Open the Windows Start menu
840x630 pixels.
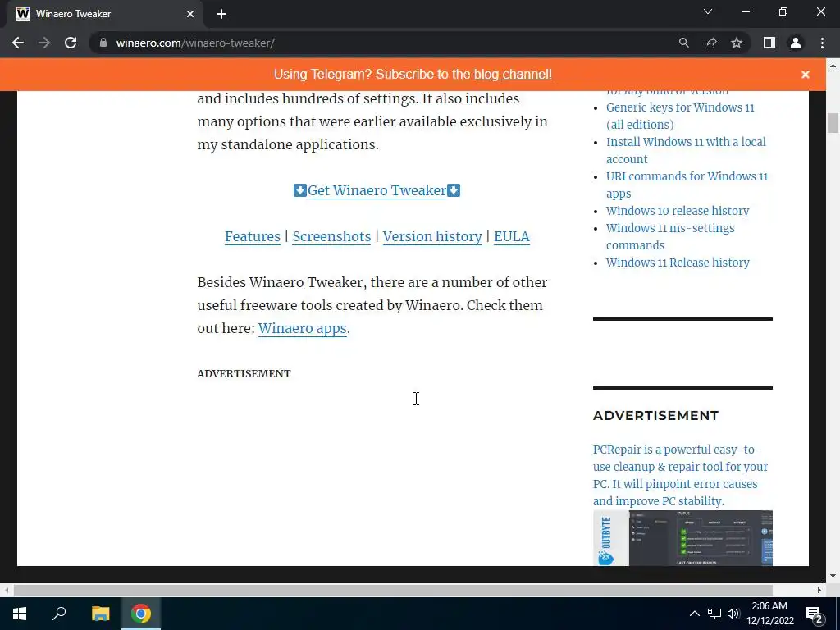click(20, 614)
